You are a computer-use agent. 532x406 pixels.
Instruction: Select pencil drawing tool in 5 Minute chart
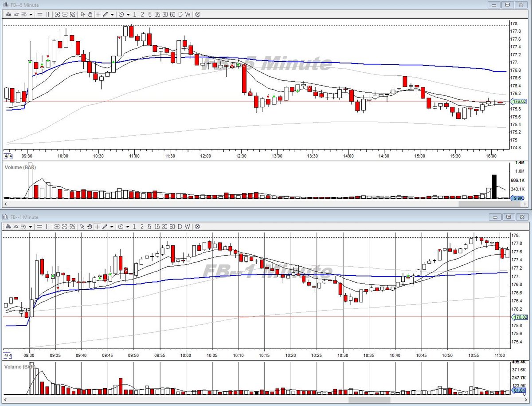click(105, 14)
